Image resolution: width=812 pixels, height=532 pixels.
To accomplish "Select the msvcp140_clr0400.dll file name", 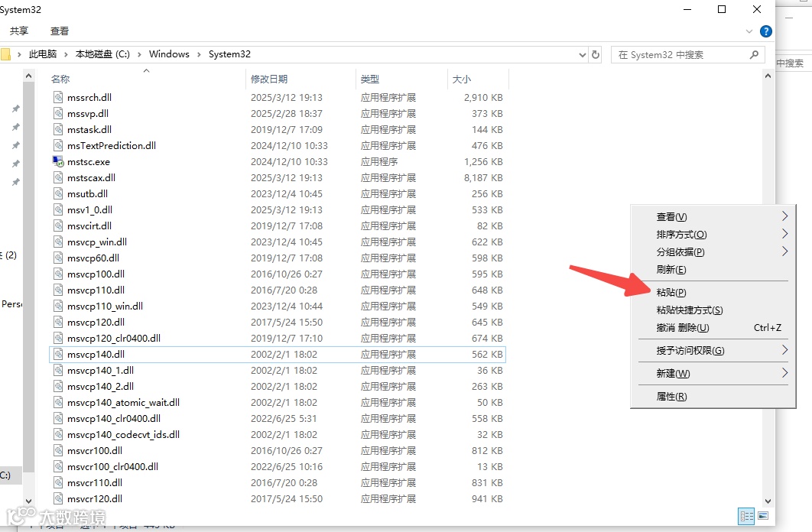I will click(x=114, y=418).
